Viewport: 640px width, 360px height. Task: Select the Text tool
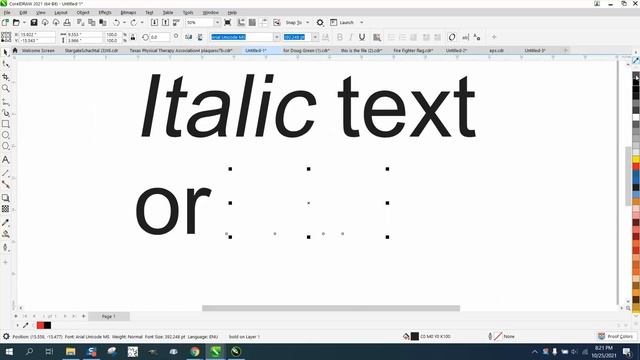(6, 160)
